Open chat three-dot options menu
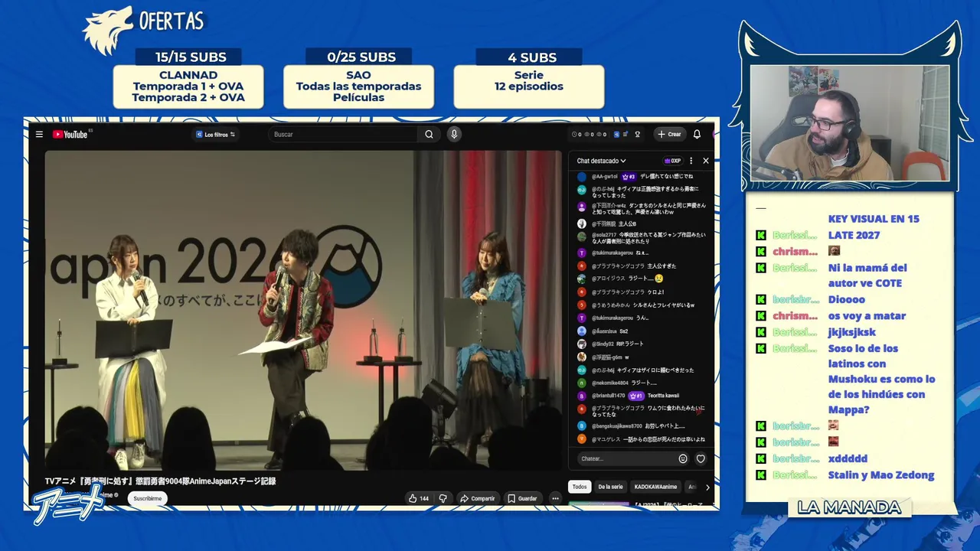The width and height of the screenshot is (980, 551). (x=691, y=161)
